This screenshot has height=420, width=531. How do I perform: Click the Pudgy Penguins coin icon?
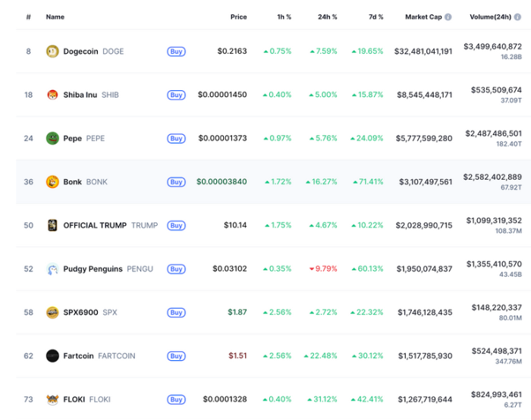[52, 269]
